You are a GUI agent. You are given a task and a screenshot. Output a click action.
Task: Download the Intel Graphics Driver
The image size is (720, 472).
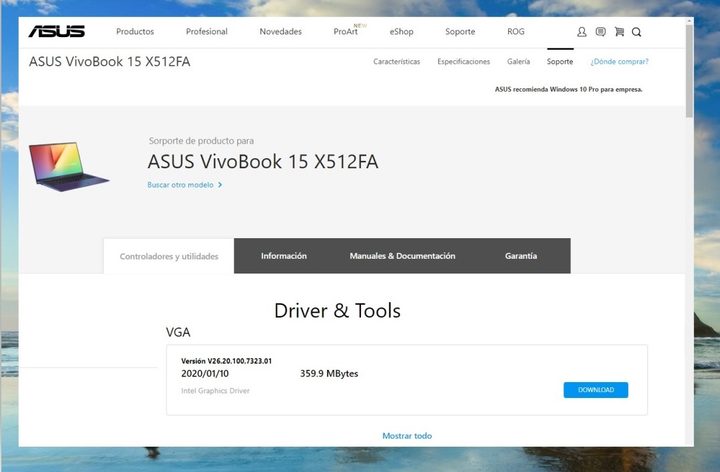596,390
